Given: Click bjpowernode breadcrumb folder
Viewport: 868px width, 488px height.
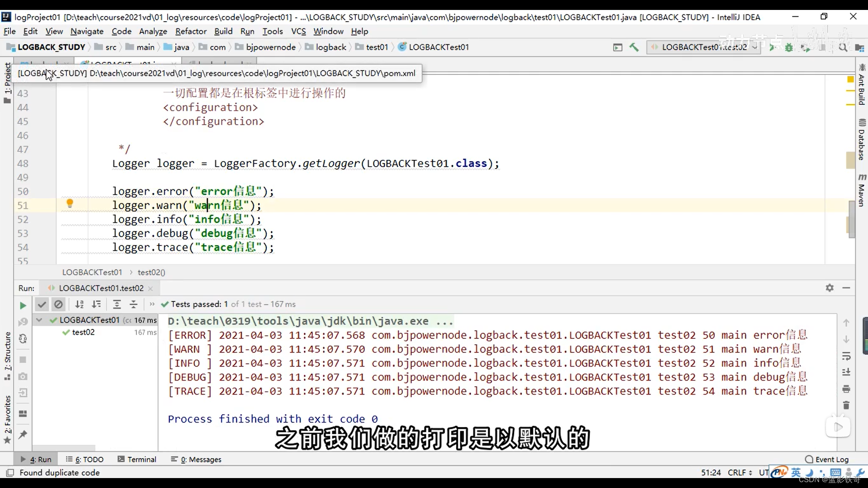Looking at the screenshot, I should click(265, 47).
